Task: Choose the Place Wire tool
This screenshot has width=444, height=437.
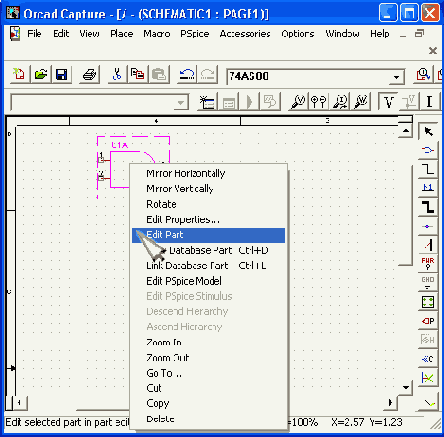Action: pos(428,169)
